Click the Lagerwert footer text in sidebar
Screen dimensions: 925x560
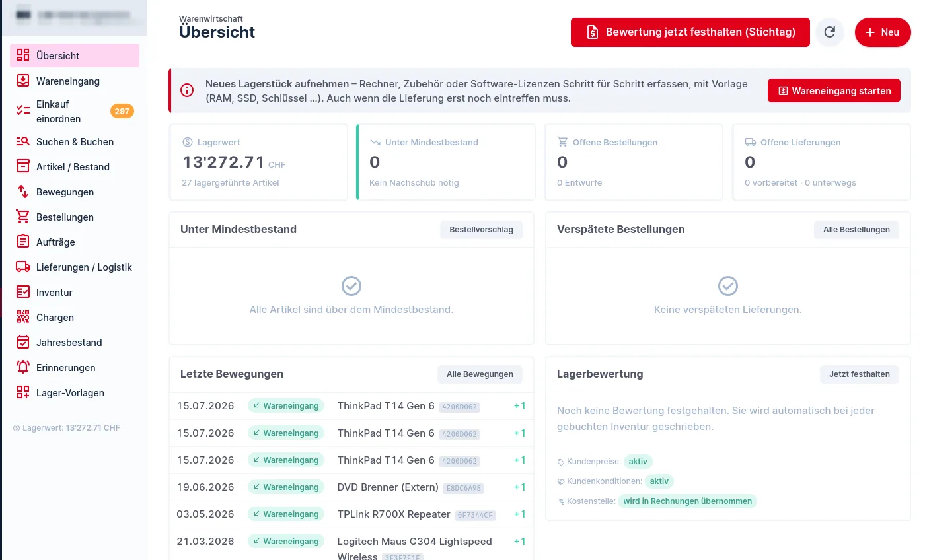click(67, 428)
